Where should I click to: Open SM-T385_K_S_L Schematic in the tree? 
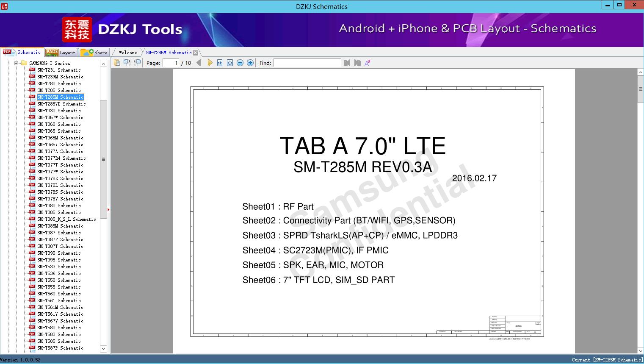tap(66, 219)
